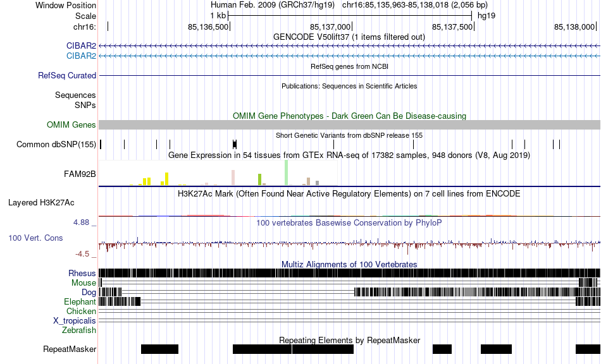
Task: Click the gray OMIM Genes bar
Action: pyautogui.click(x=349, y=124)
